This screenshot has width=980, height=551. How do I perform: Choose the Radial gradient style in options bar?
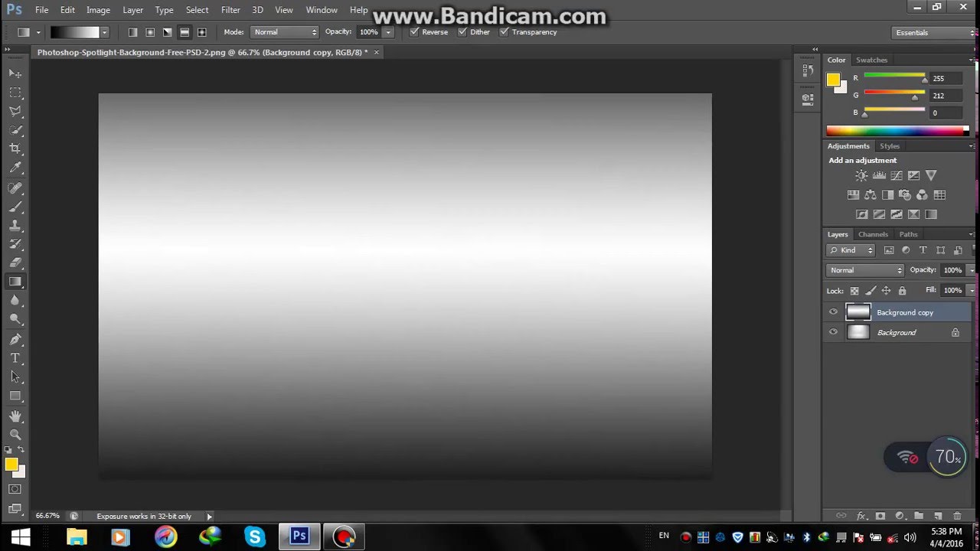pos(150,31)
